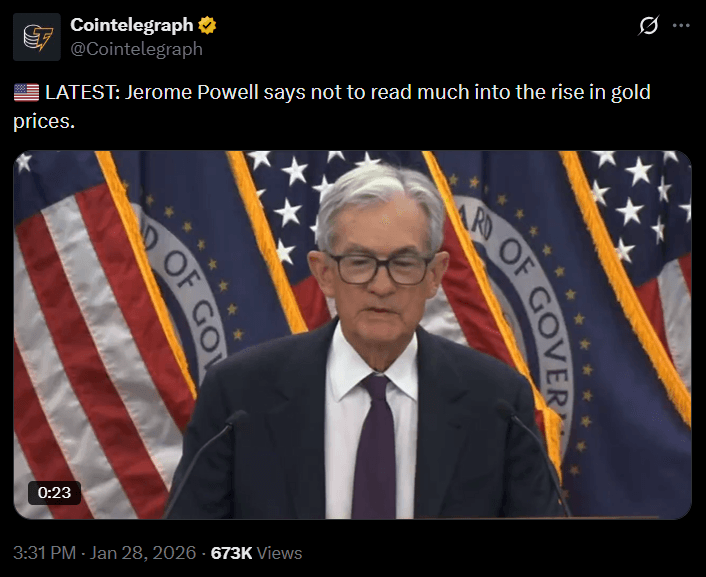The height and width of the screenshot is (577, 706).
Task: Visit the @Cointelegraph handle link
Action: (136, 49)
